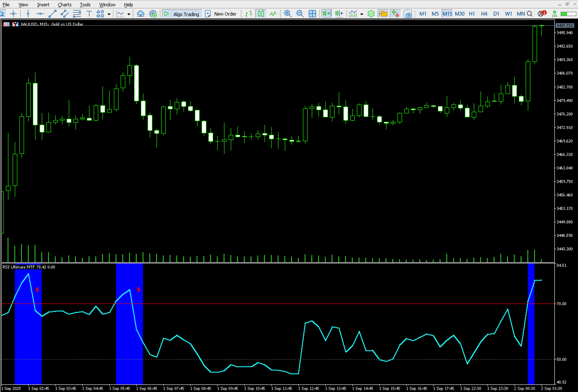Click the current price label 3497.721

click(564, 26)
